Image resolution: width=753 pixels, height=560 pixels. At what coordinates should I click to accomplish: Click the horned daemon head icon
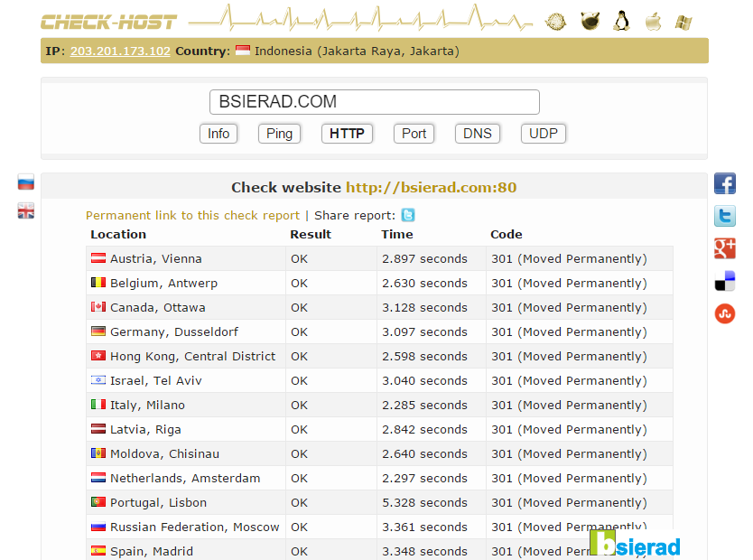tap(590, 21)
